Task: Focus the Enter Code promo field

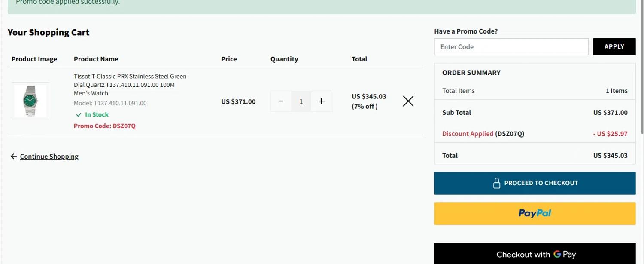Action: tap(511, 47)
